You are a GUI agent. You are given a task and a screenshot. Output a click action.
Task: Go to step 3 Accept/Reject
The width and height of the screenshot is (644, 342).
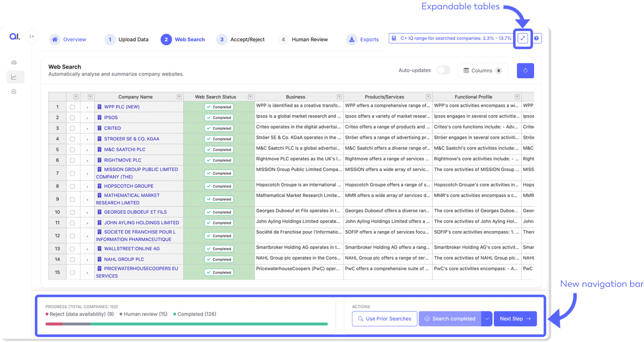pos(241,40)
